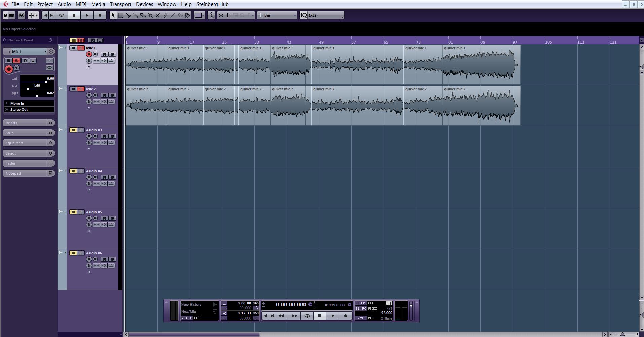Click Go to Project Start in transport panel
This screenshot has height=337, width=644.
(x=265, y=316)
